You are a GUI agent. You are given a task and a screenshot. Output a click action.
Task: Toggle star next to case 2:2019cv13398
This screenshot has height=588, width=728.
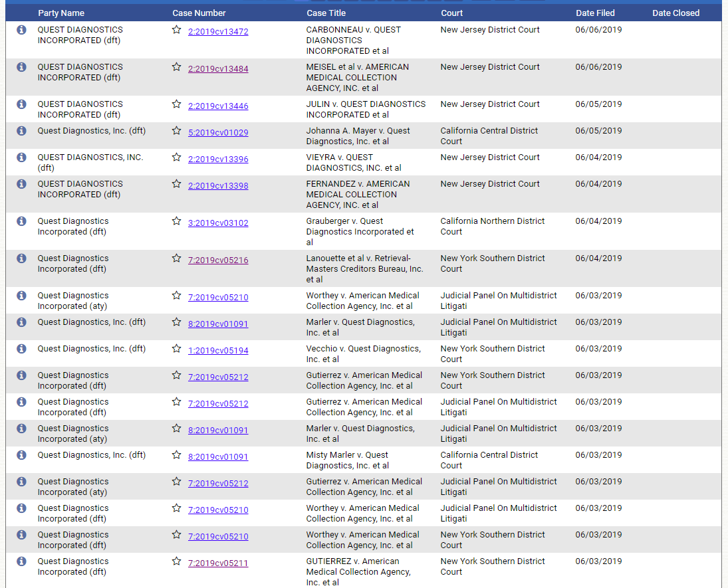tap(176, 184)
